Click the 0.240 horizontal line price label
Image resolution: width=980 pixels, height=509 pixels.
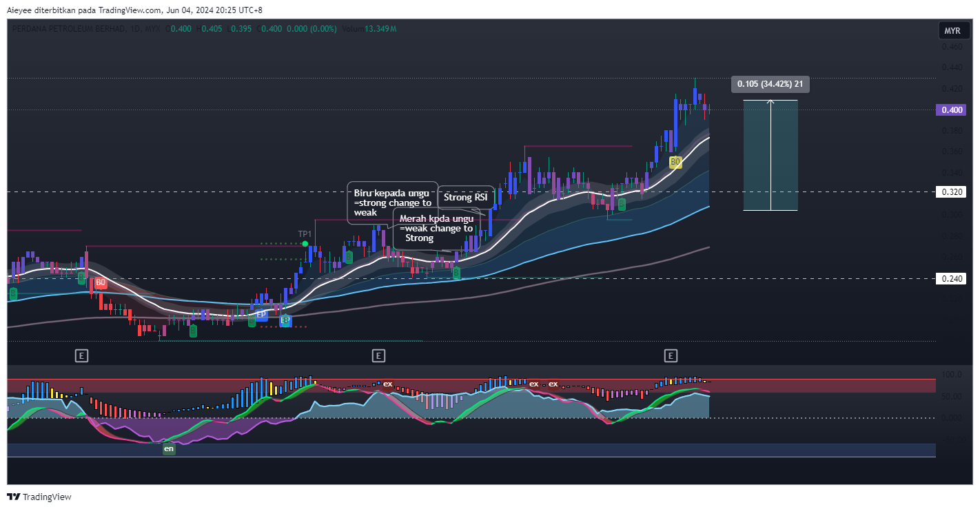click(x=950, y=279)
